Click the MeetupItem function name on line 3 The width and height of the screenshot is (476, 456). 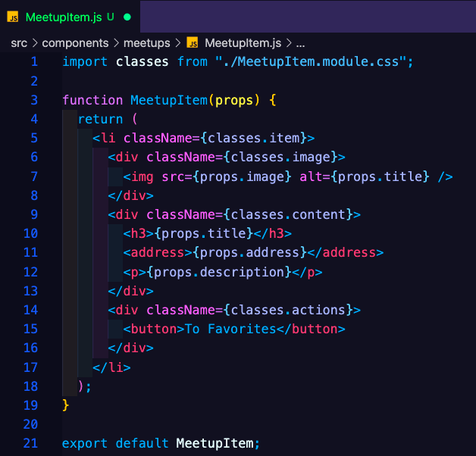[x=169, y=100]
